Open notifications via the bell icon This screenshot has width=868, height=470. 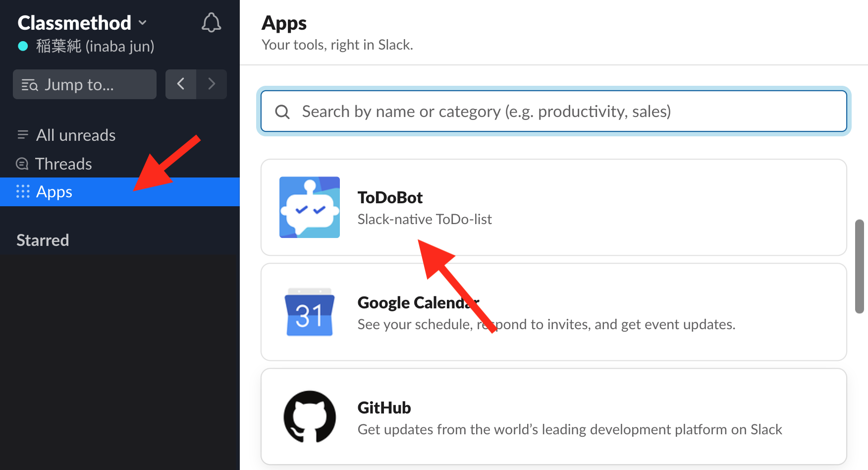pyautogui.click(x=211, y=22)
